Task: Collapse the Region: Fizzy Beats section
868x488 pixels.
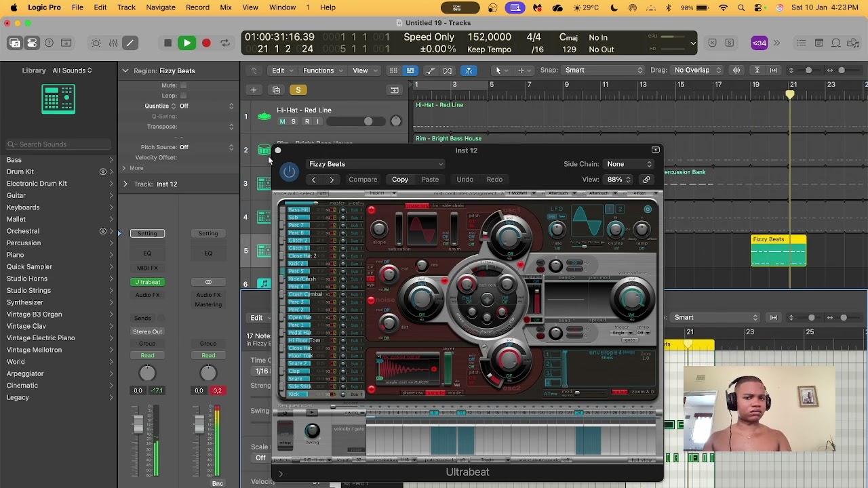Action: click(125, 70)
